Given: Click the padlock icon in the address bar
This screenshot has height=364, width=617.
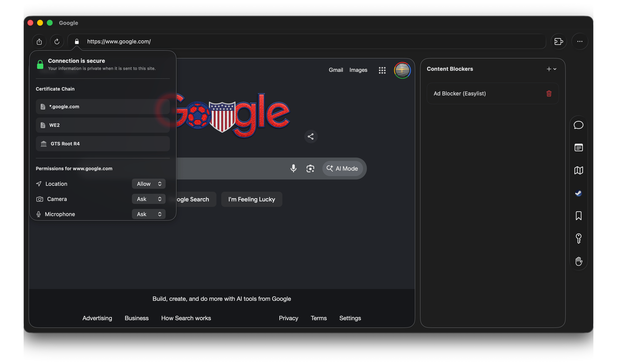Looking at the screenshot, I should 77,41.
